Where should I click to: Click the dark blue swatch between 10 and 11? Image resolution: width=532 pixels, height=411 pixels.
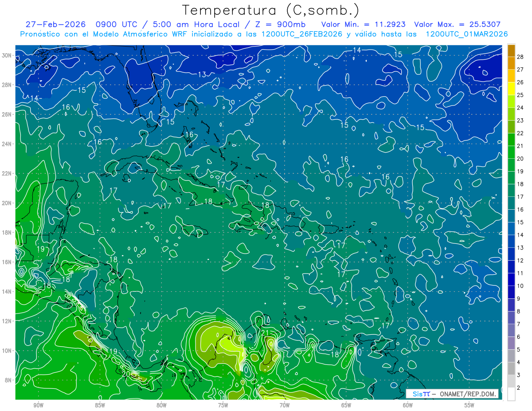511,279
